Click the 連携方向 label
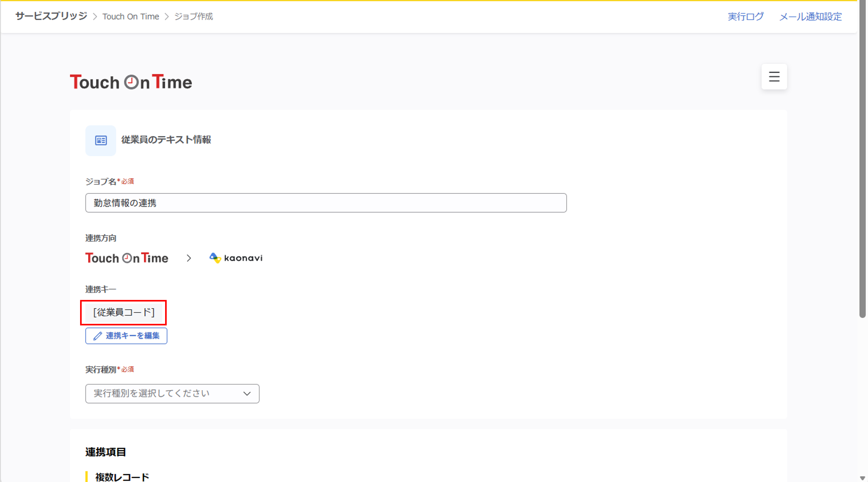Viewport: 868px width, 482px height. [101, 238]
